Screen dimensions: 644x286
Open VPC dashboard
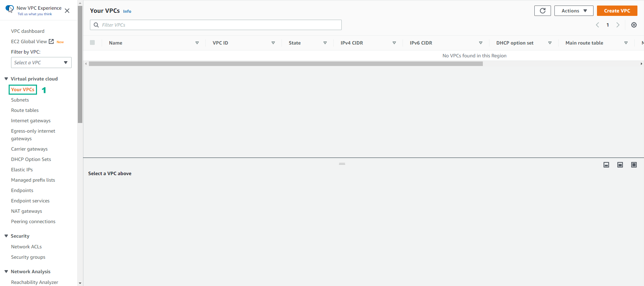click(28, 31)
